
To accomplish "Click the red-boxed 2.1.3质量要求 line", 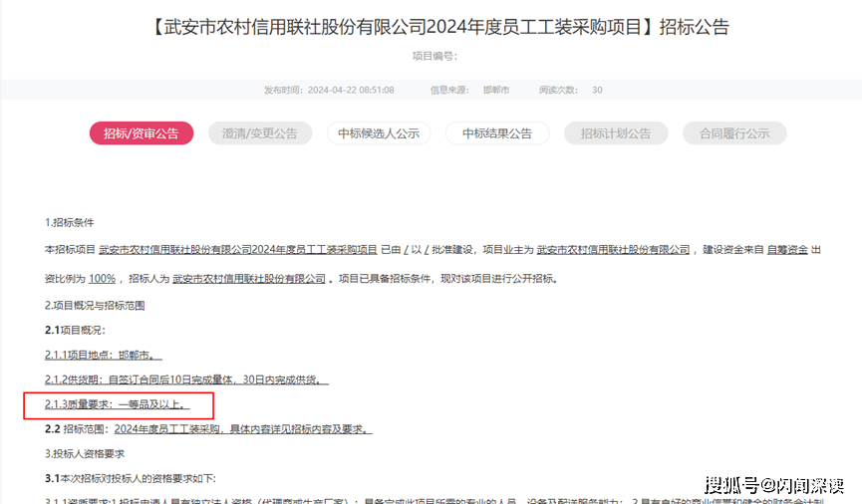I will click(x=117, y=405).
